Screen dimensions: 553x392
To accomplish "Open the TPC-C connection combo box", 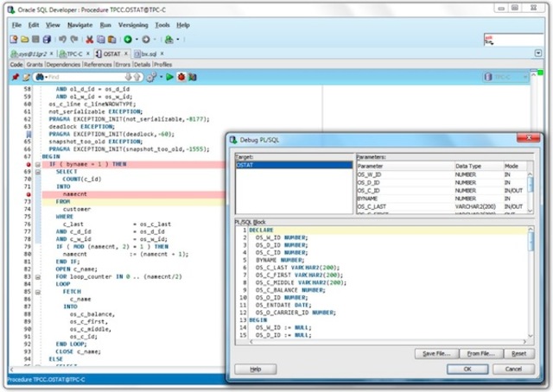I will click(x=505, y=77).
